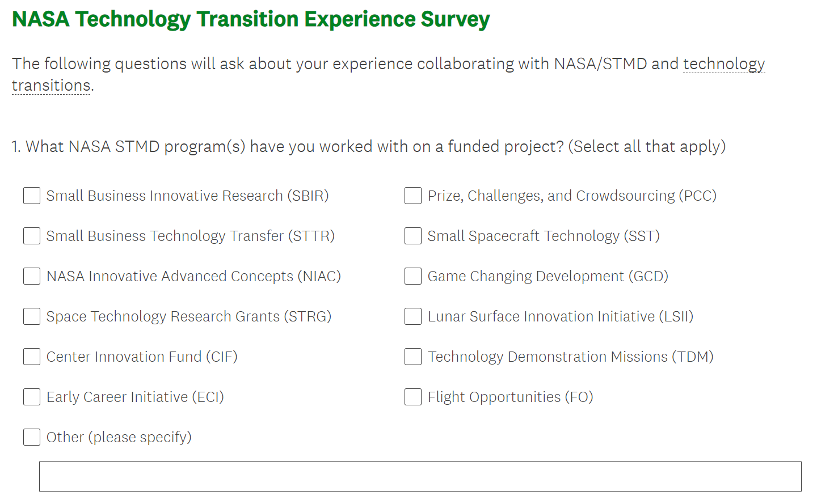The width and height of the screenshot is (817, 504).
Task: Check Prize, Challenges, and Crowdsourcing (PCC)
Action: click(x=413, y=196)
